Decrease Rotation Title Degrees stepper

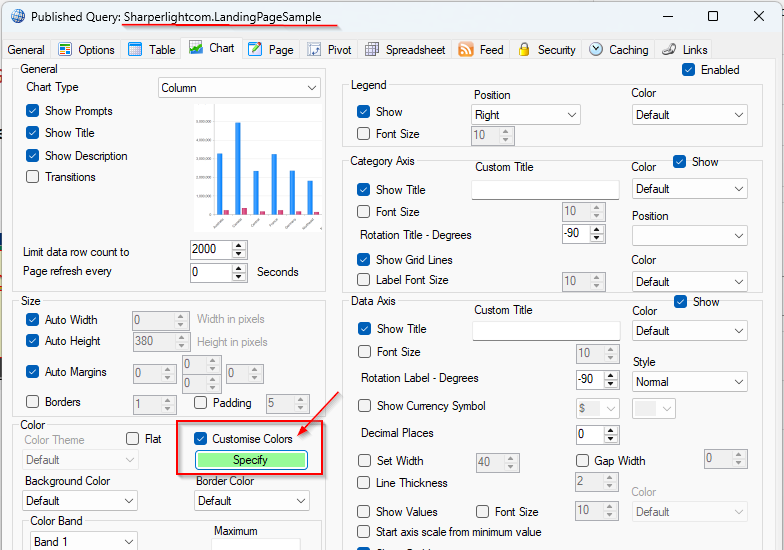point(596,238)
